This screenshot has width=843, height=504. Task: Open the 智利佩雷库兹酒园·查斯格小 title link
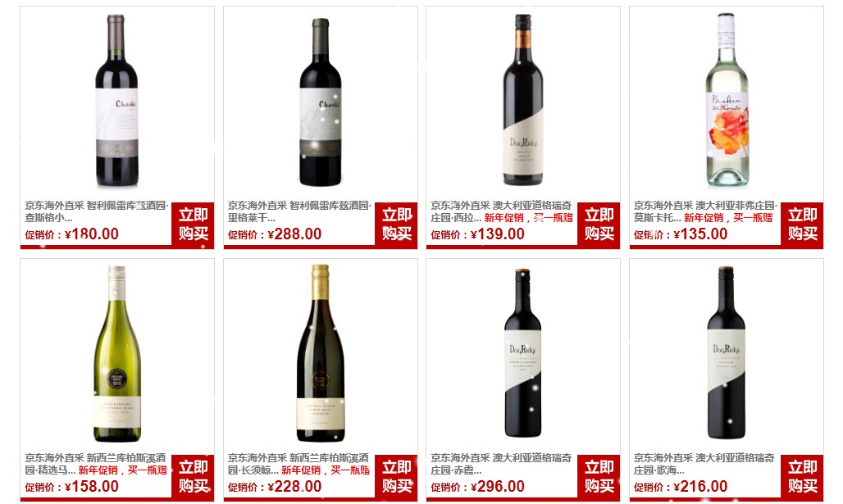[x=97, y=211]
